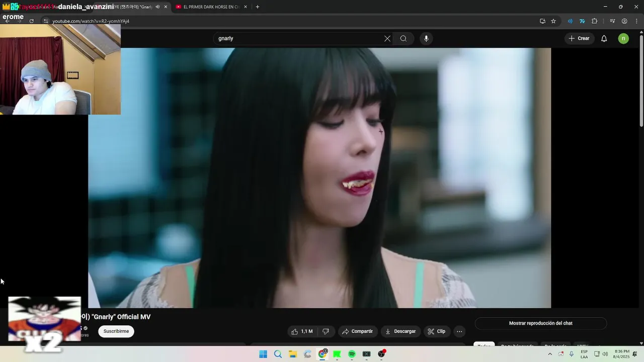Open a new browser tab
Image resolution: width=644 pixels, height=362 pixels.
pos(258,7)
